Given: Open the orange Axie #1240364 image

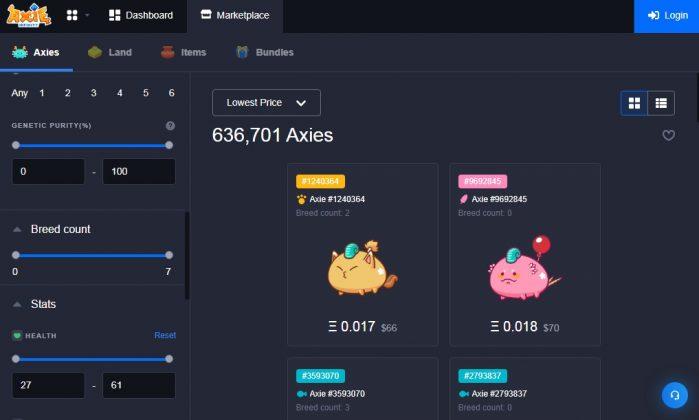Looking at the screenshot, I should coord(362,268).
